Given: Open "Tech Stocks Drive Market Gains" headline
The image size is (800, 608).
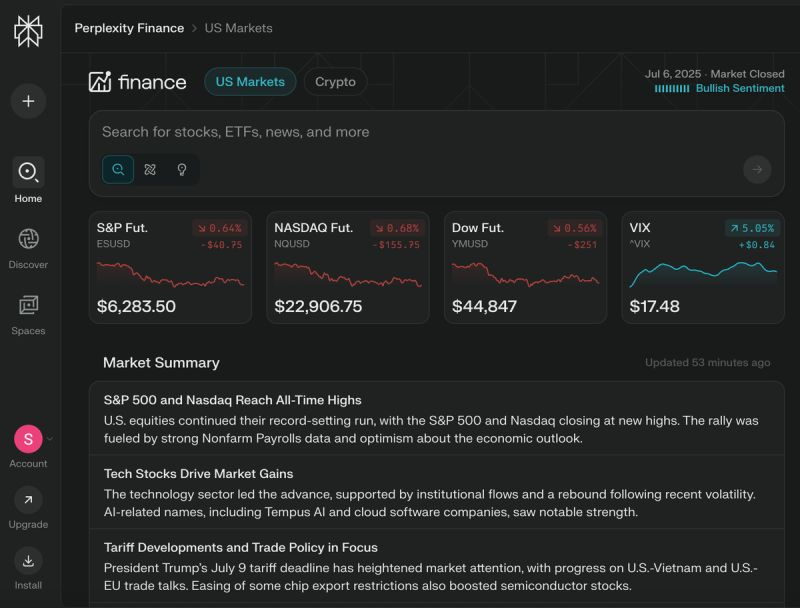Looking at the screenshot, I should tap(198, 473).
